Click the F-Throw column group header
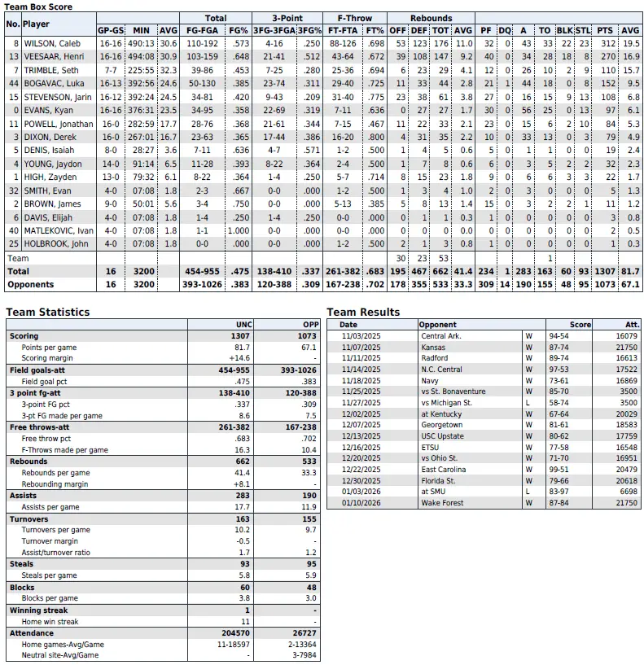 (355, 17)
